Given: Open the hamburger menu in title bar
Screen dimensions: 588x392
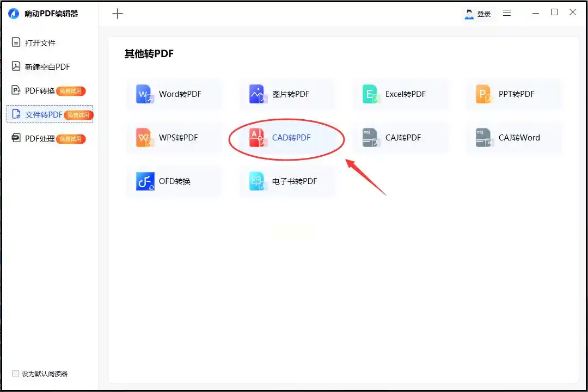Looking at the screenshot, I should 507,13.
